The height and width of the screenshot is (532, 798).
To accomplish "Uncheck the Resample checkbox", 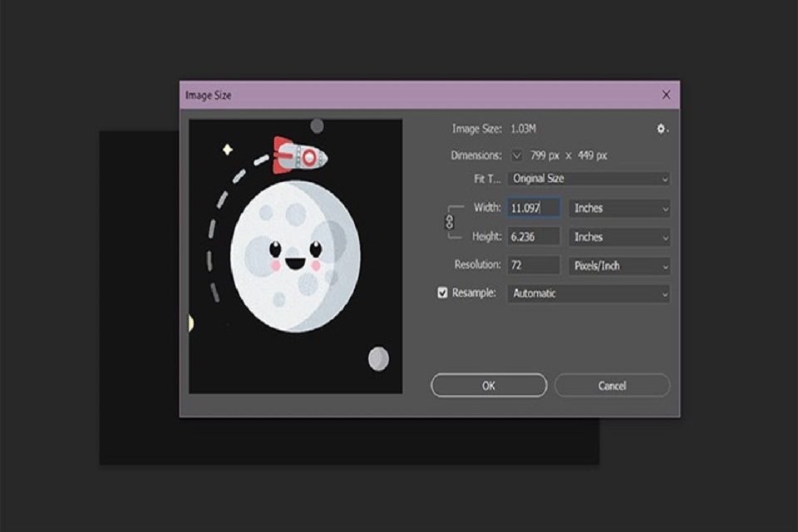I will (442, 293).
